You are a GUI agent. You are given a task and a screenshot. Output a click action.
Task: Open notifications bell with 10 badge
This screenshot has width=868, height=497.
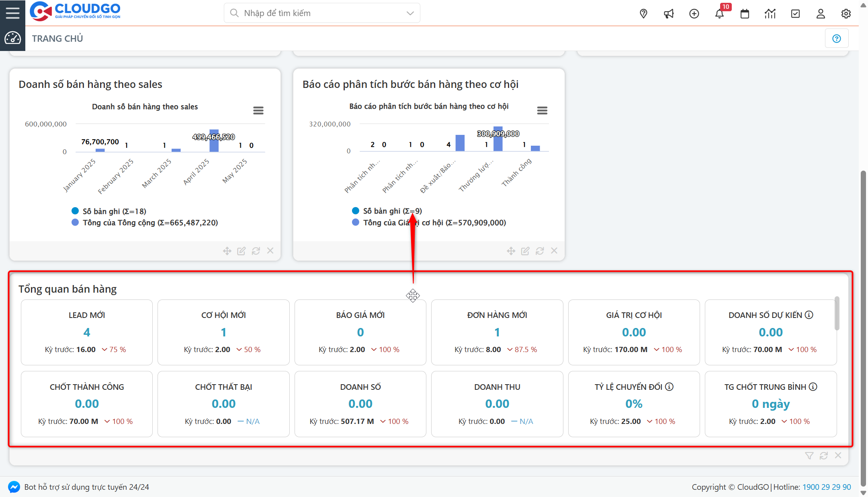pyautogui.click(x=719, y=14)
